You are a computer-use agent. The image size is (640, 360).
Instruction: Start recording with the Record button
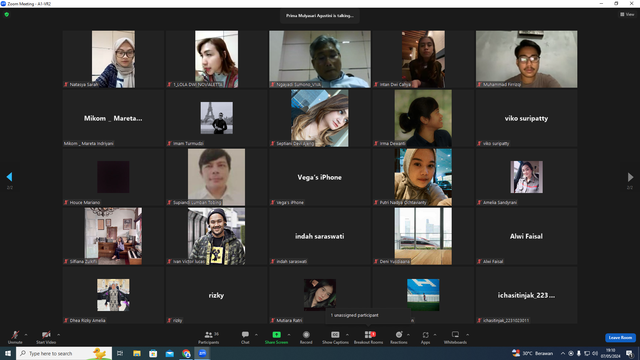point(306,337)
